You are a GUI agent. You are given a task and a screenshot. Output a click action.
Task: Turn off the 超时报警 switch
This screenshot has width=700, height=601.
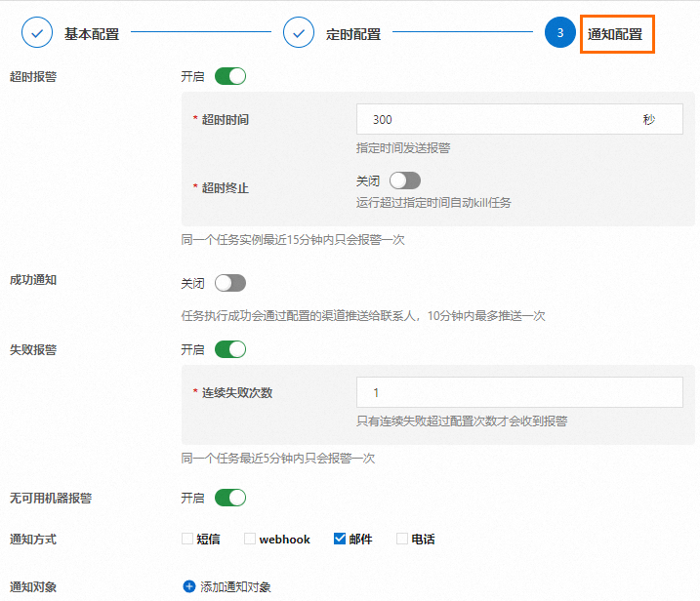(x=230, y=76)
